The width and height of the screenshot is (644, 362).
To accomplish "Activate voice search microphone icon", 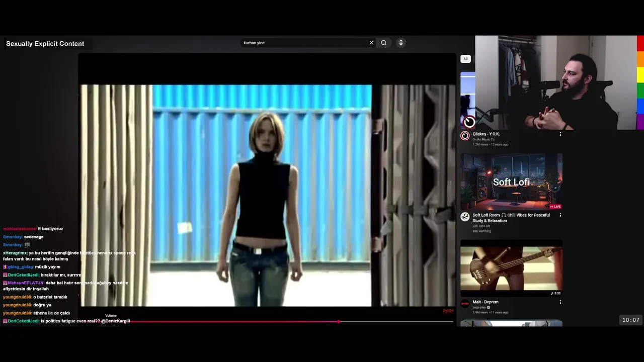I will tap(401, 43).
